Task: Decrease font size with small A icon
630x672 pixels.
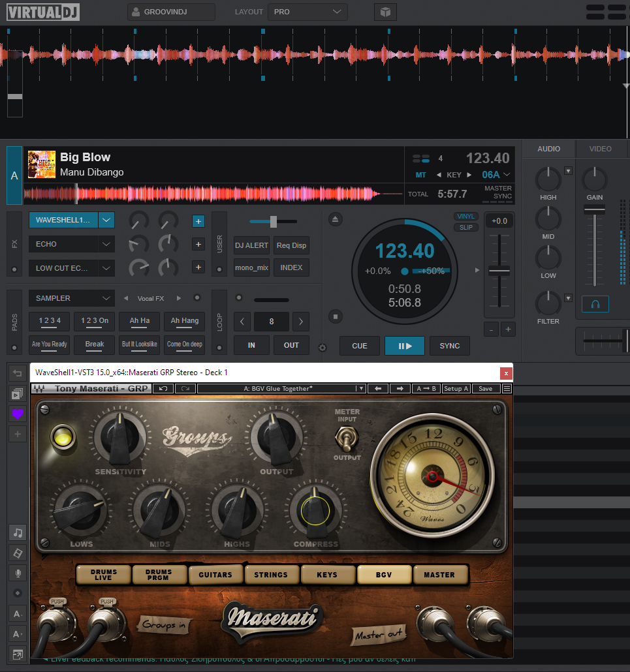Action: tap(18, 614)
